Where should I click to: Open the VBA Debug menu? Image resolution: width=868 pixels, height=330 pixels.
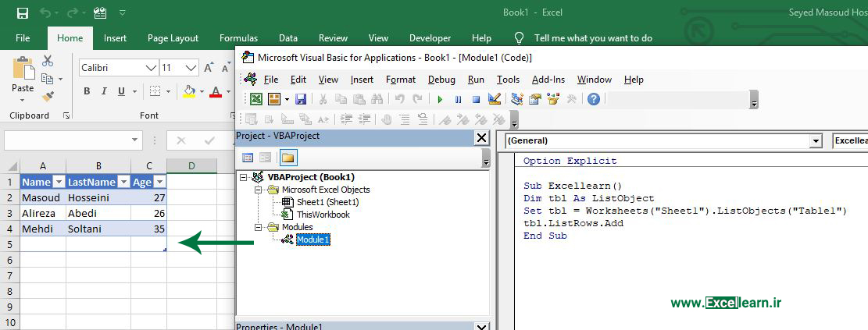[441, 80]
